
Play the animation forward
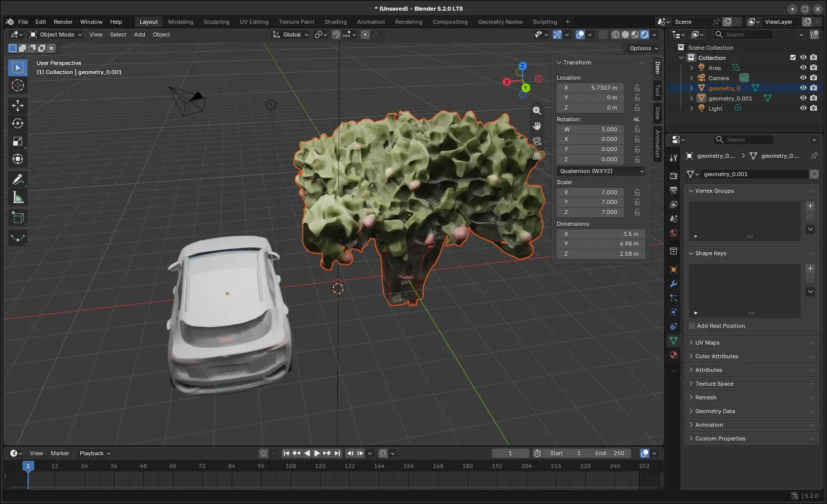point(316,453)
